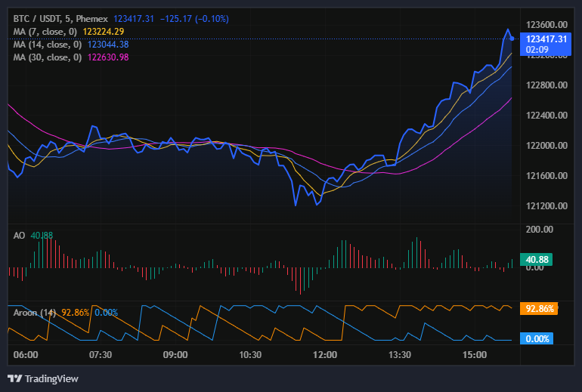This screenshot has height=392, width=582.
Task: Click the green AO value tag 40.88
Action: [x=537, y=259]
